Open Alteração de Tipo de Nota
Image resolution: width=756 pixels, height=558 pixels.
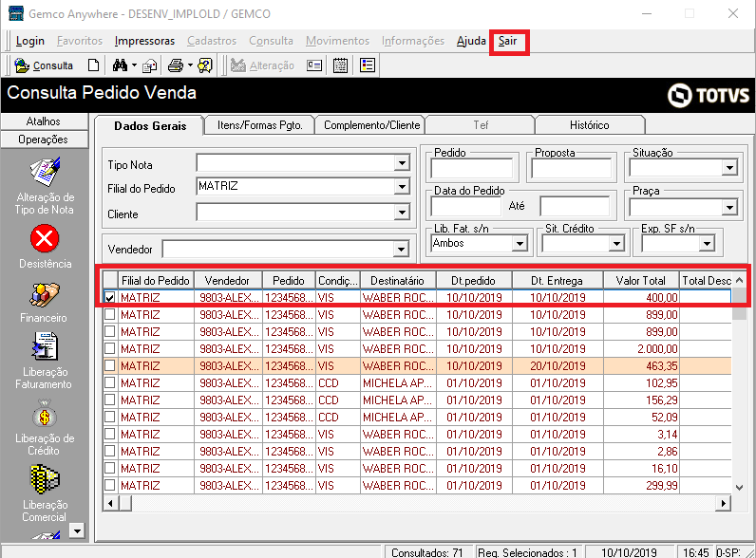tap(45, 185)
